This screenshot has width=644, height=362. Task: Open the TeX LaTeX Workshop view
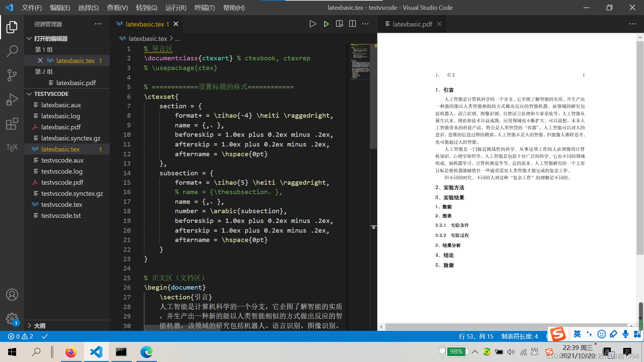pos(12,147)
